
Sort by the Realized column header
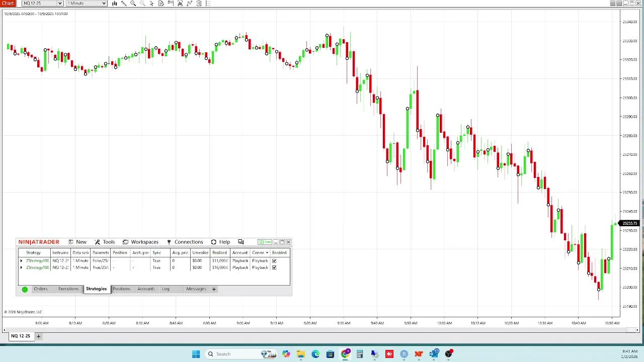tap(220, 253)
